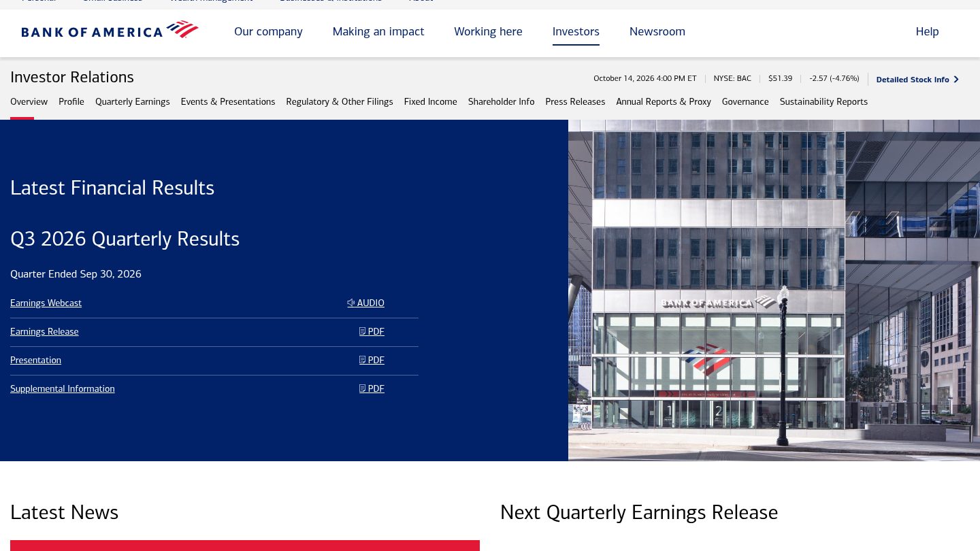The height and width of the screenshot is (551, 980).
Task: Open the Making an impact menu
Action: click(378, 31)
